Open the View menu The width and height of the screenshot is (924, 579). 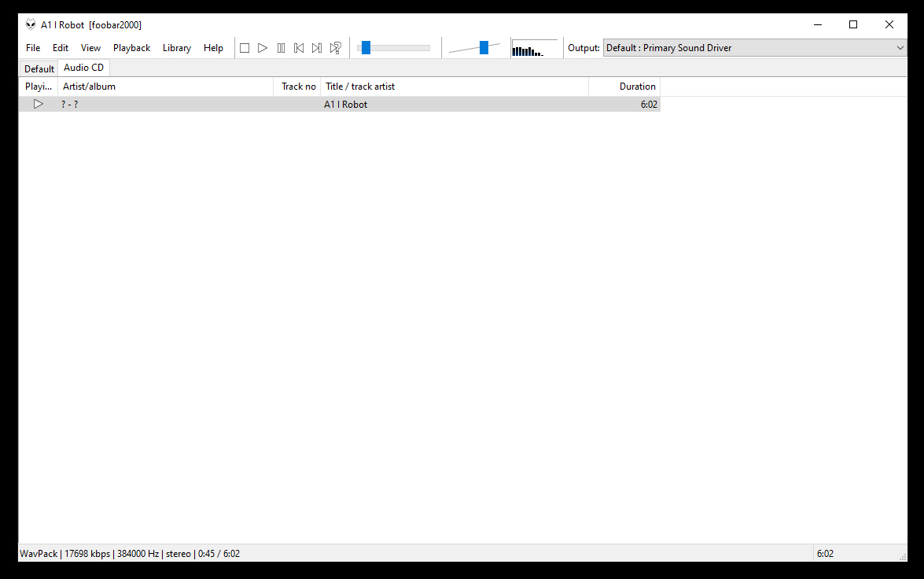(90, 48)
